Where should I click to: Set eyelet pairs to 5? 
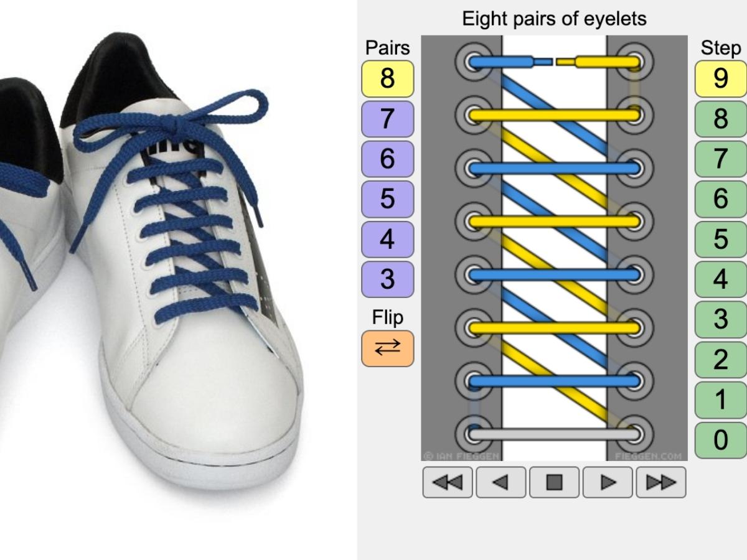click(387, 199)
